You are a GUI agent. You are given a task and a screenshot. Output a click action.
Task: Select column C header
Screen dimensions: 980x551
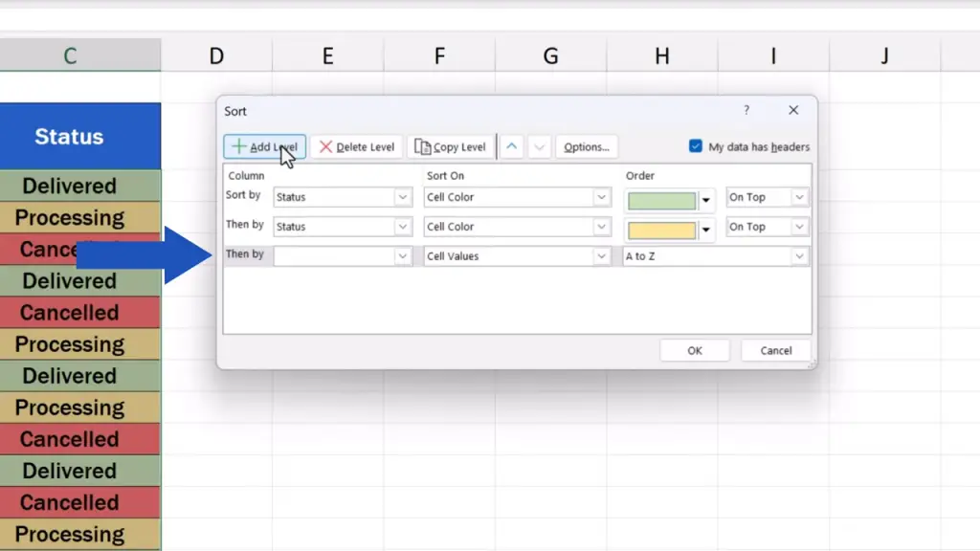tap(70, 56)
